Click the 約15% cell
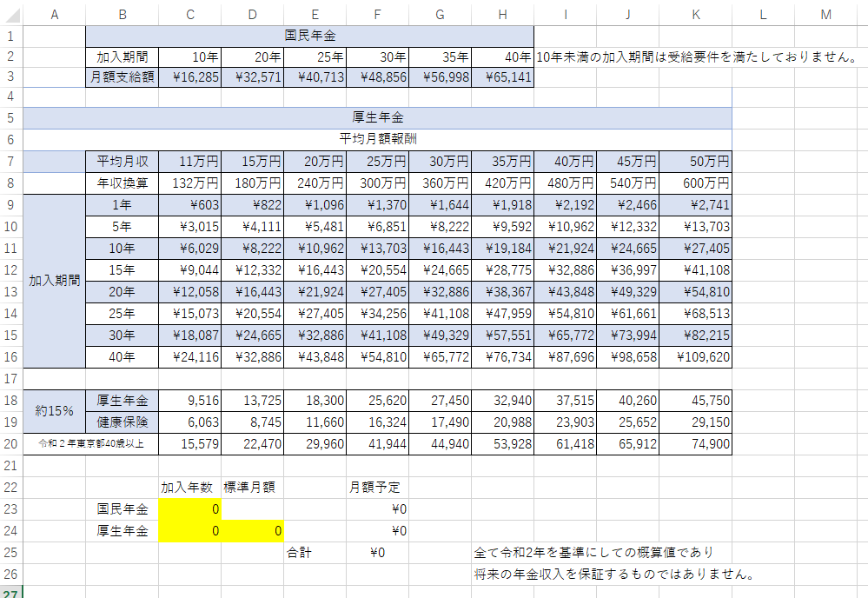Screen dimensions: 868x598 [x=54, y=411]
